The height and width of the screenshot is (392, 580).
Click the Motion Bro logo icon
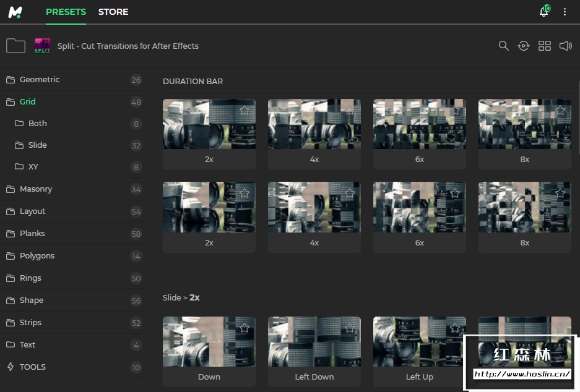point(15,12)
